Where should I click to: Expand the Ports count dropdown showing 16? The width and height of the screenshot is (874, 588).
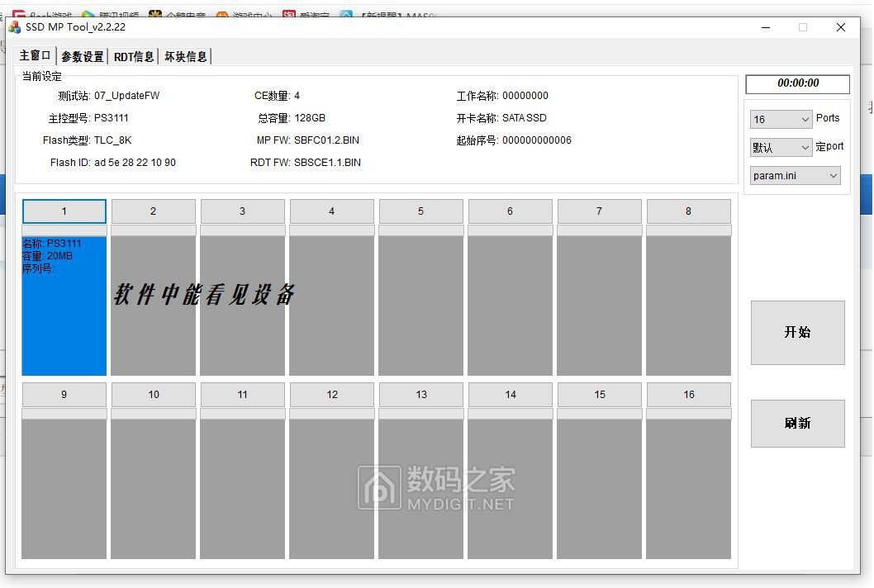point(781,120)
